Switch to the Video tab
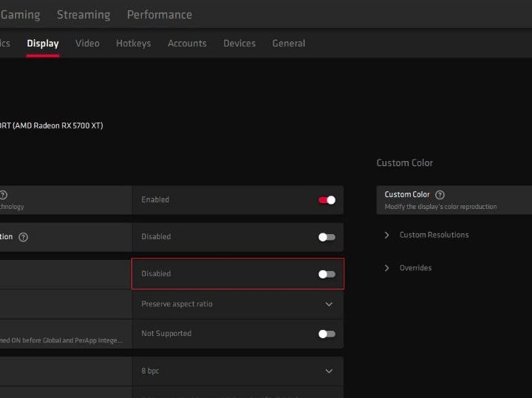532x398 pixels. (x=87, y=44)
